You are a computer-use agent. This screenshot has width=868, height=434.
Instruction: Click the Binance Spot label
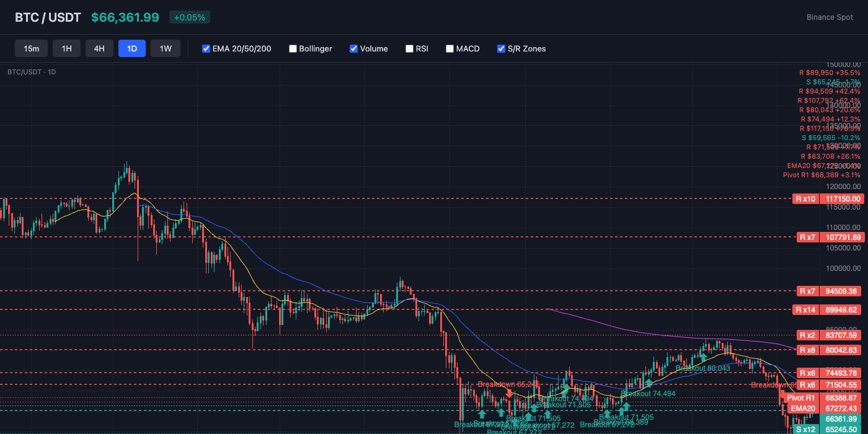(x=830, y=17)
